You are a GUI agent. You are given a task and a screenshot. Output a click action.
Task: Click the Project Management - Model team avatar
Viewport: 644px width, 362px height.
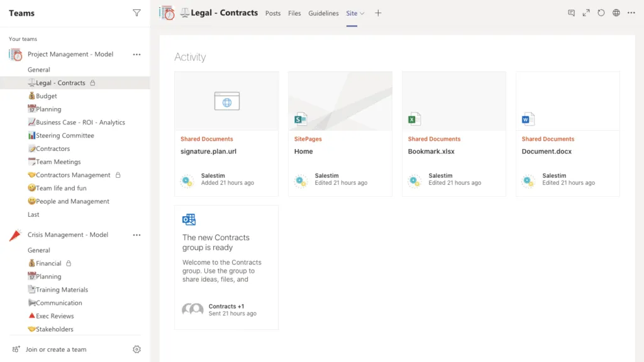pyautogui.click(x=16, y=54)
